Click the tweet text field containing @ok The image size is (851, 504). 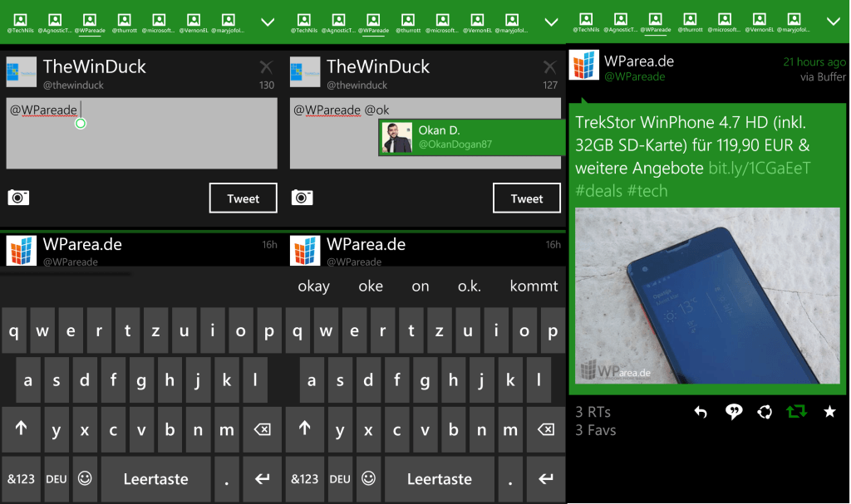pos(425,134)
